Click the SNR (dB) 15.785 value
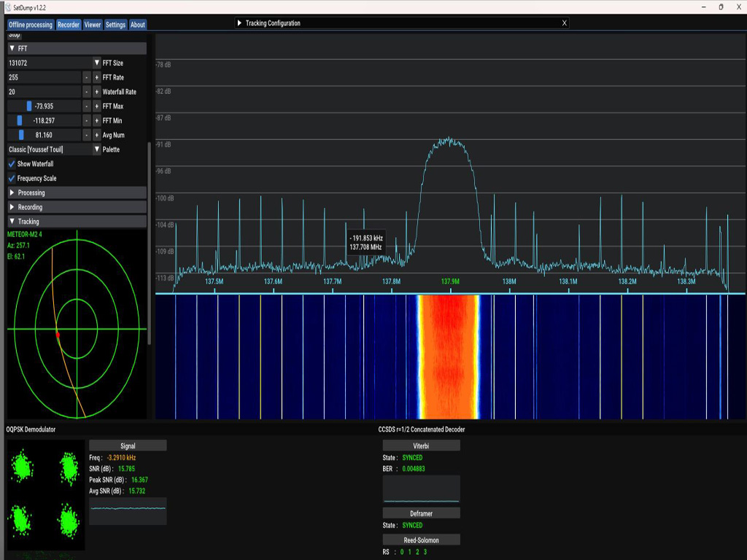Viewport: 747px width, 560px height. (x=126, y=469)
